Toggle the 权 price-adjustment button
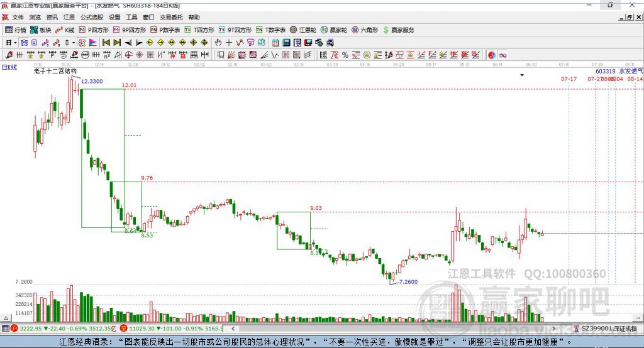 [82, 43]
